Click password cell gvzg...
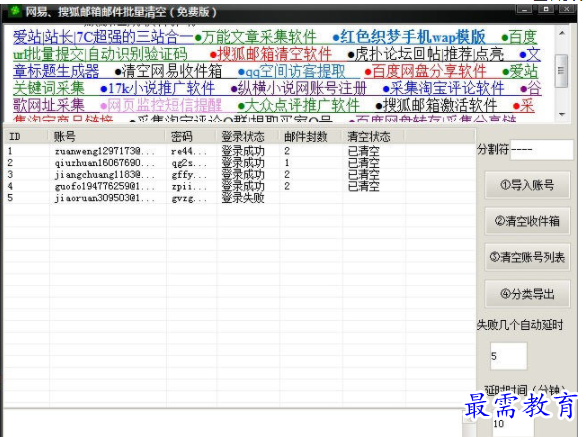Screen dimensions: 586x437 [x=189, y=198]
